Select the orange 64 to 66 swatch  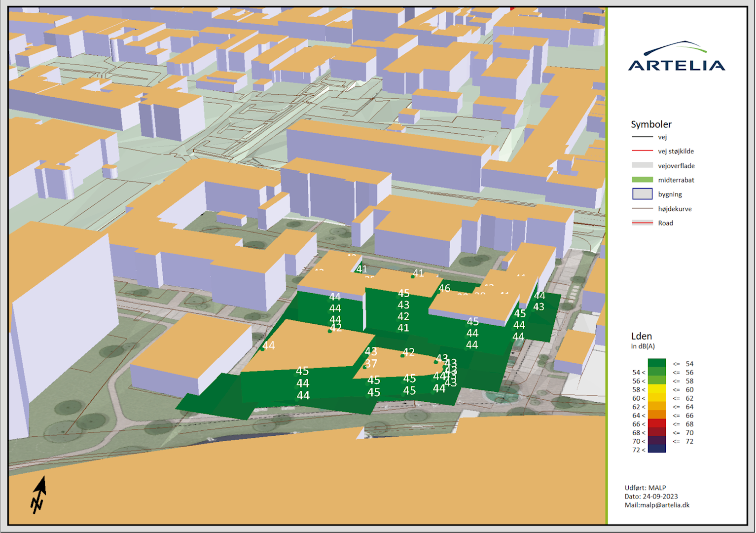click(656, 415)
